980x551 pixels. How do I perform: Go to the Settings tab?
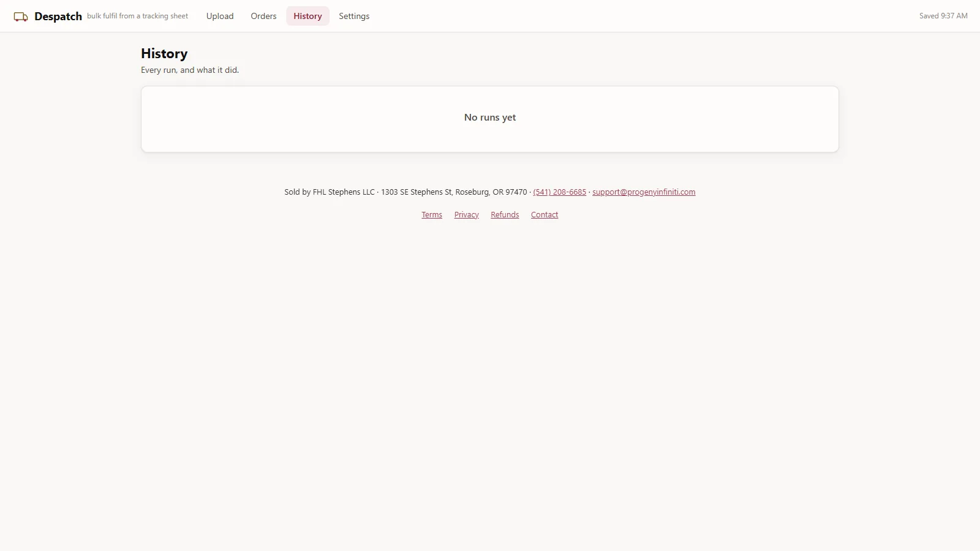354,16
